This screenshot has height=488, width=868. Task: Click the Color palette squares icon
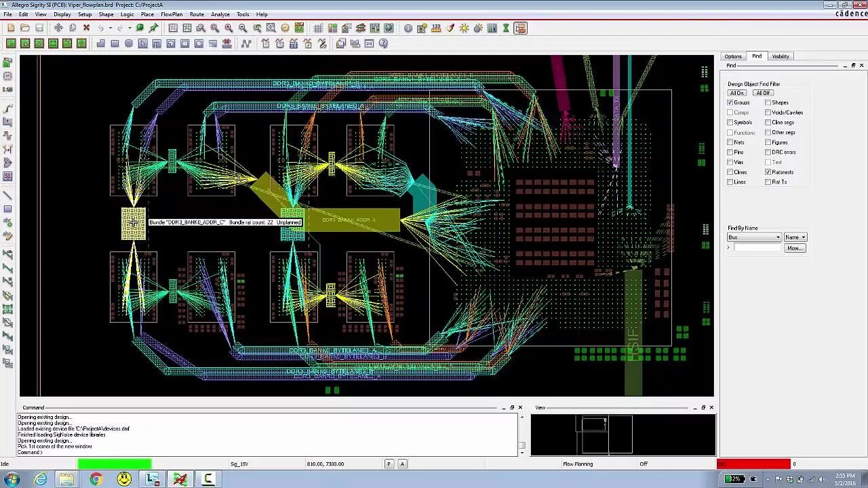point(332,28)
